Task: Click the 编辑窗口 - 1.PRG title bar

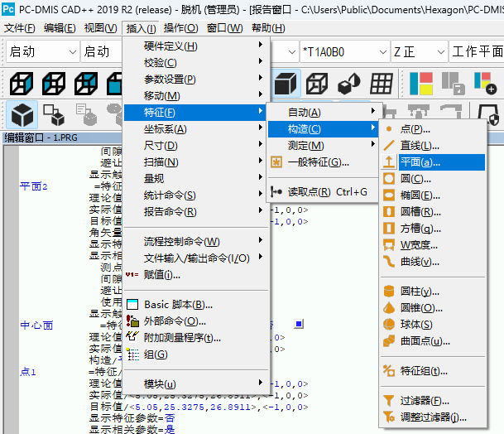Action: pos(63,137)
